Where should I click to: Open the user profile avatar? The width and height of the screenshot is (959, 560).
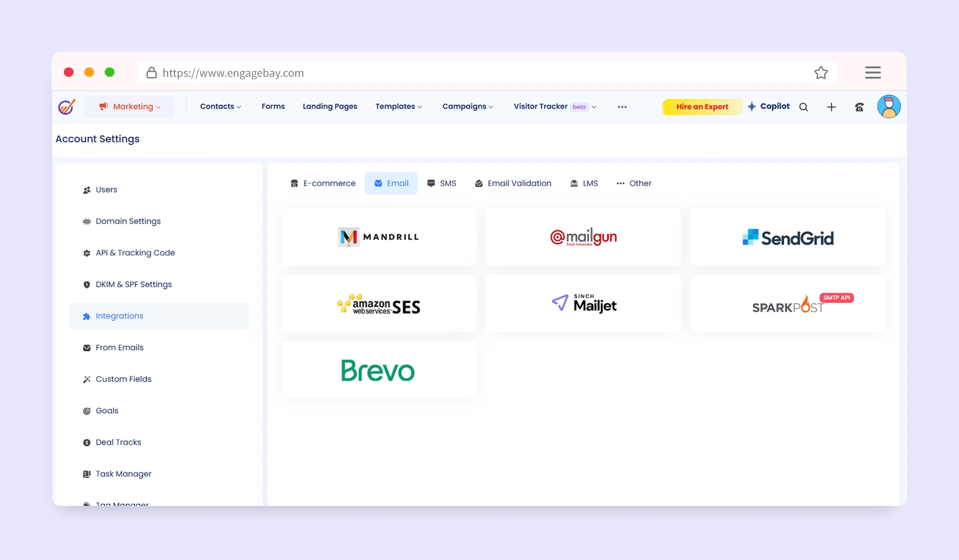point(888,107)
